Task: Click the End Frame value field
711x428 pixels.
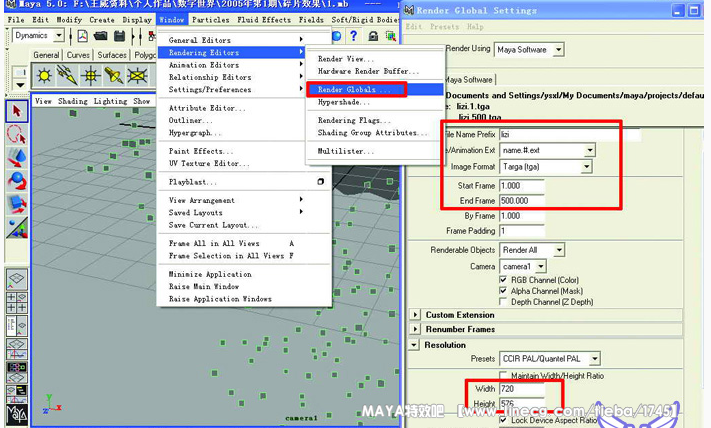Action: (x=521, y=200)
